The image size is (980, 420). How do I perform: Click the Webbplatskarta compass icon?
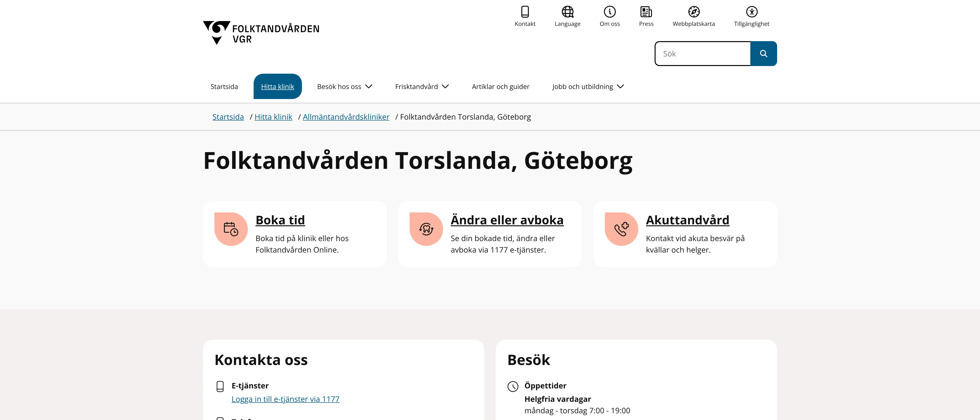694,12
